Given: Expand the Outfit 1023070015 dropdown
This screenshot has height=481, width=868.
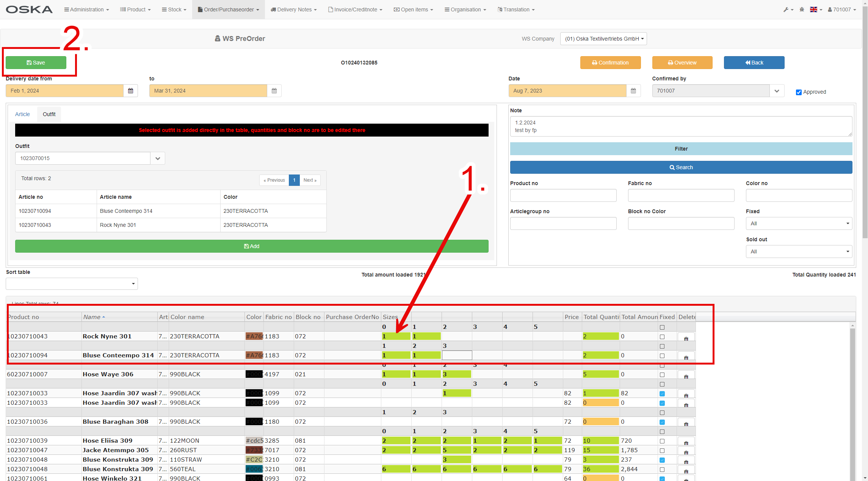Looking at the screenshot, I should point(158,158).
